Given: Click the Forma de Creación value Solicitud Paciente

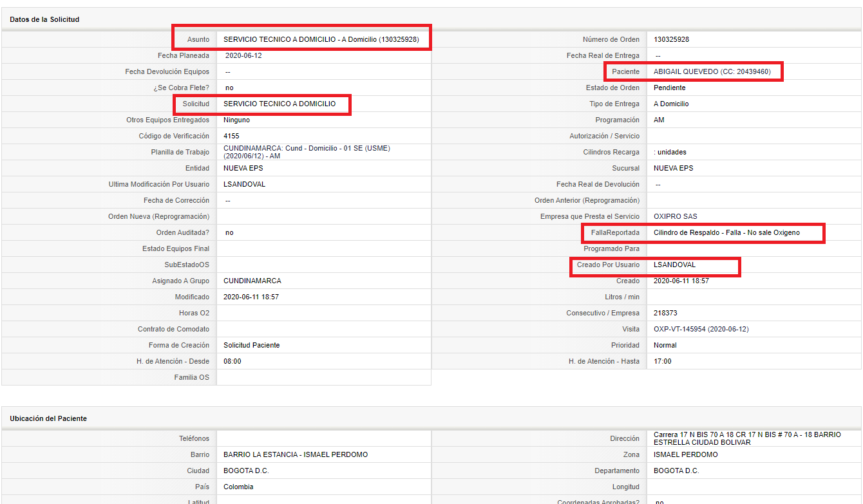Looking at the screenshot, I should [x=252, y=345].
